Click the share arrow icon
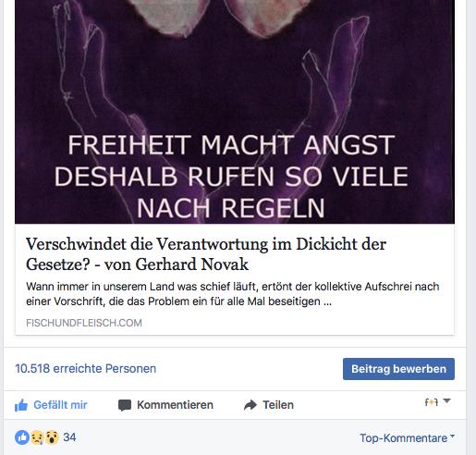Screen dimensions: 476x455 pos(250,405)
